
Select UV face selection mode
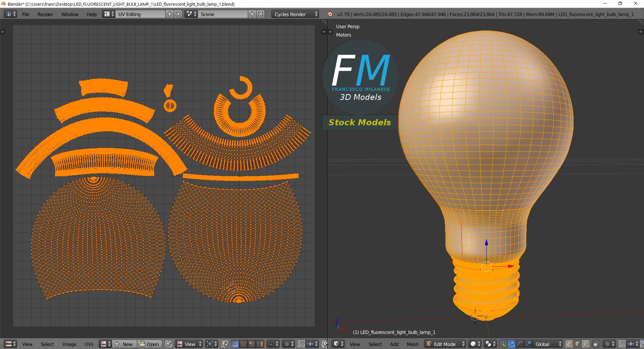coord(251,344)
